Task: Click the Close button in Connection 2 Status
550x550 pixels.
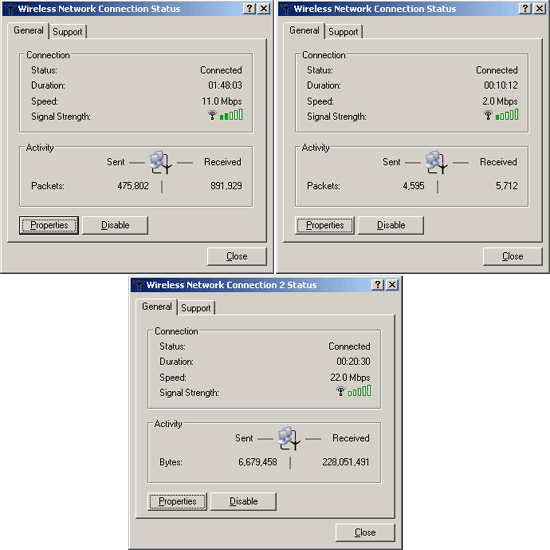Action: click(365, 532)
